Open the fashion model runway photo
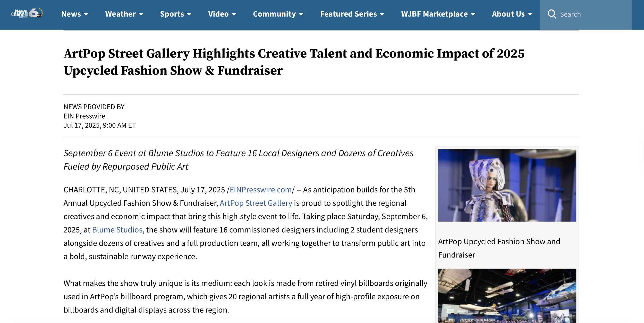 coord(507,185)
